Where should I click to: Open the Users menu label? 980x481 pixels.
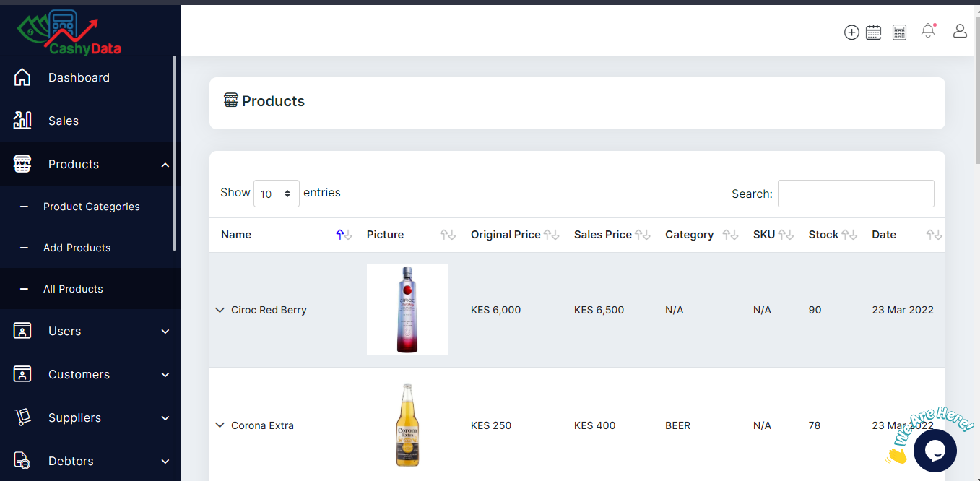point(64,331)
